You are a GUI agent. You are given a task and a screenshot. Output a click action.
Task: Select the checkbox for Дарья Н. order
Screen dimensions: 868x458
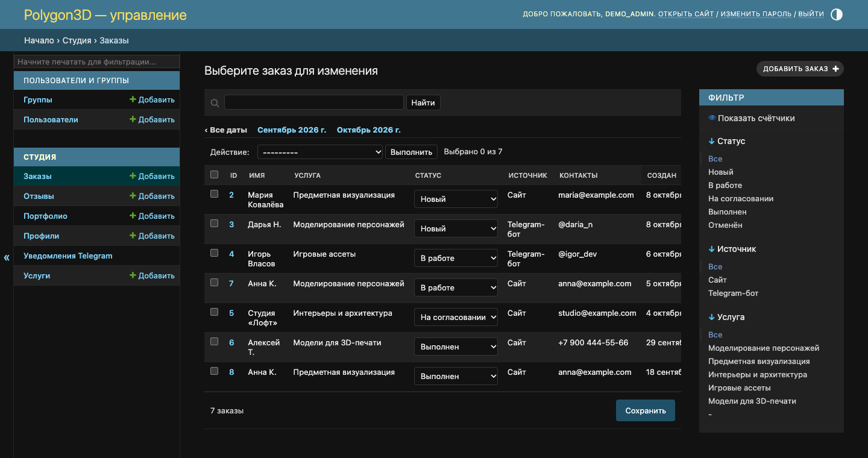pyautogui.click(x=214, y=224)
